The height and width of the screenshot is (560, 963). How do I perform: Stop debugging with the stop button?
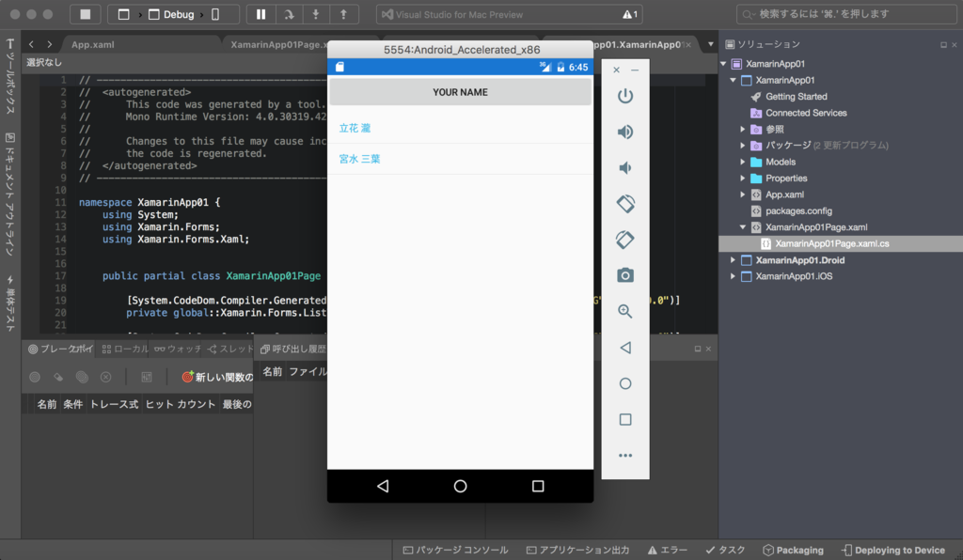tap(86, 14)
